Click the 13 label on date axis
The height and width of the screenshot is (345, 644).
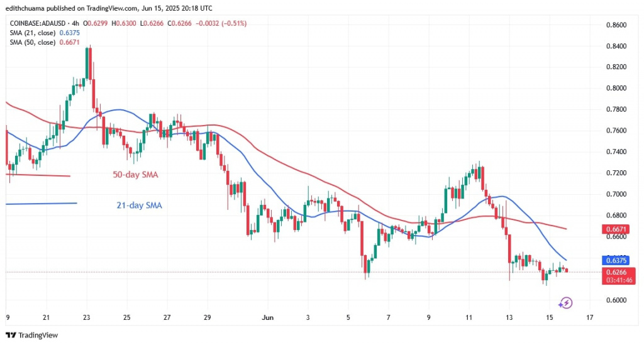tap(508, 319)
